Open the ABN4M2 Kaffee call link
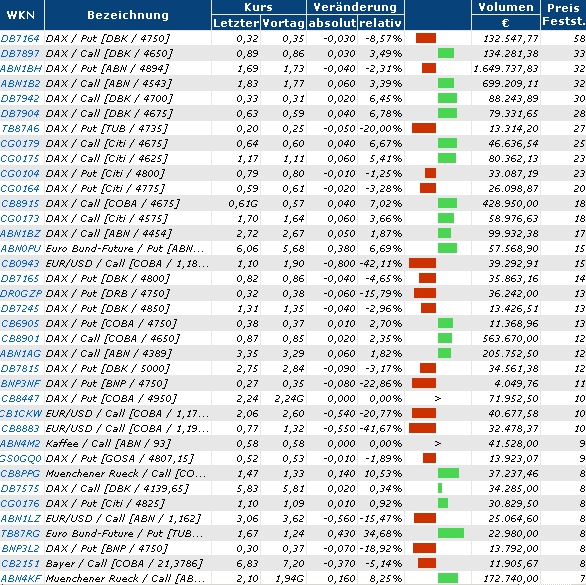 pyautogui.click(x=21, y=444)
